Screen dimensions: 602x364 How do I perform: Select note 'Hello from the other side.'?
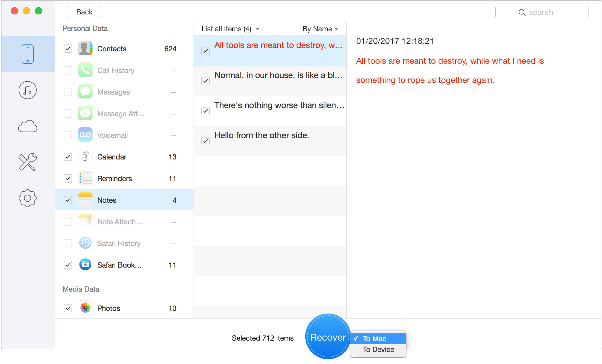(x=270, y=141)
